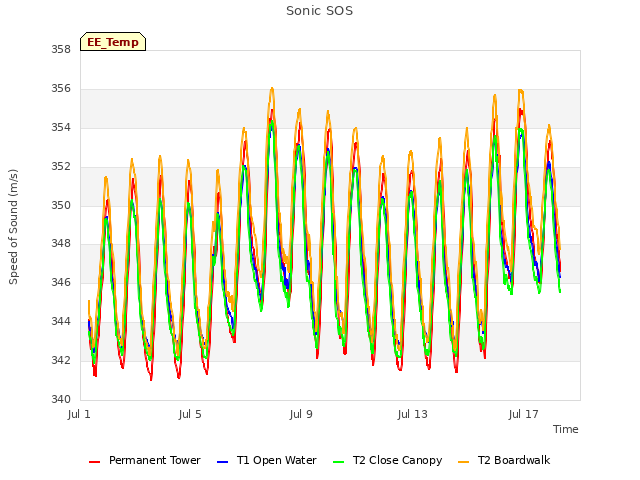Click the 354 y-axis tick label
The width and height of the screenshot is (640, 480).
61,128
